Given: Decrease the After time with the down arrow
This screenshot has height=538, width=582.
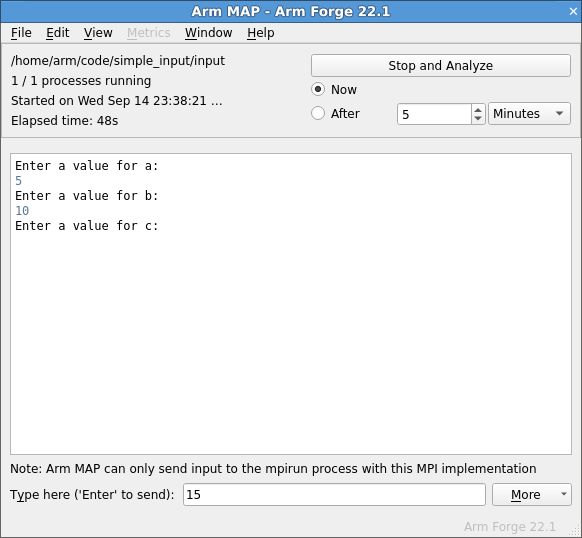Looking at the screenshot, I should pyautogui.click(x=478, y=119).
